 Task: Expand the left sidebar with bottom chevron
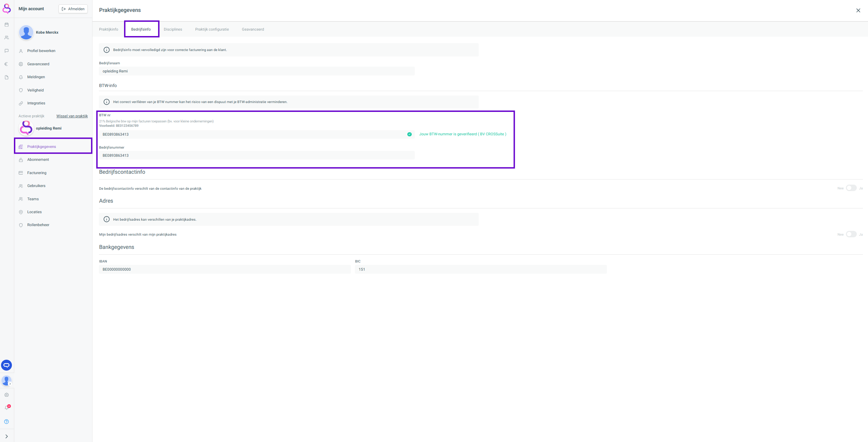(x=6, y=436)
